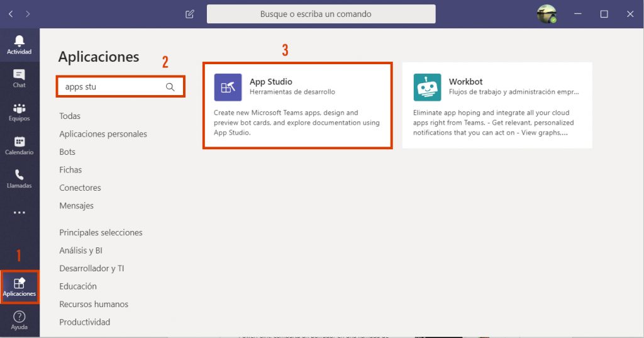The height and width of the screenshot is (338, 644).
Task: Select the Bots category
Action: [x=67, y=152]
